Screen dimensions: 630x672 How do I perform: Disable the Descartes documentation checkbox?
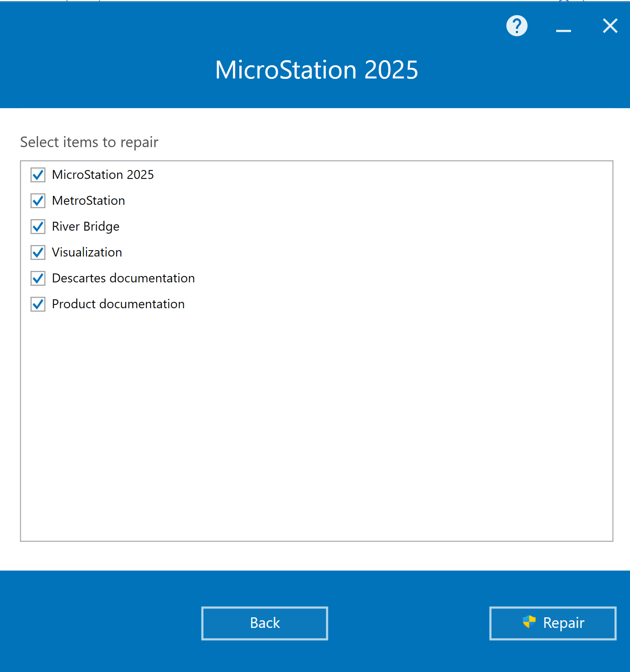38,278
